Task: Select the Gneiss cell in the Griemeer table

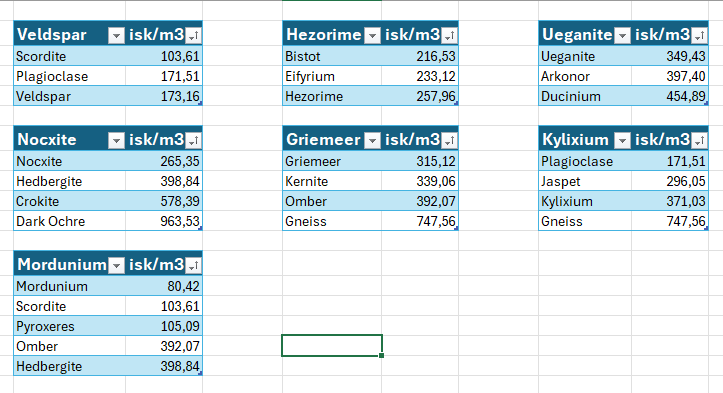Action: coord(332,221)
